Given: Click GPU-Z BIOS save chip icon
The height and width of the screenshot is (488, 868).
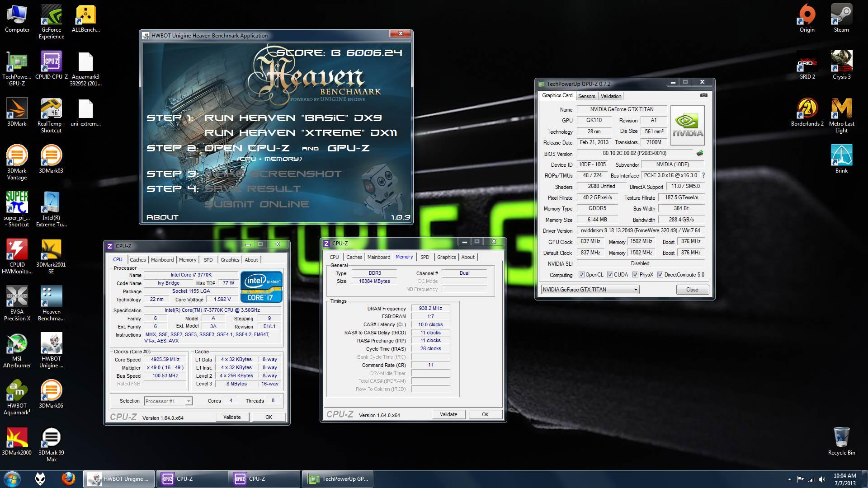Looking at the screenshot, I should [x=700, y=153].
